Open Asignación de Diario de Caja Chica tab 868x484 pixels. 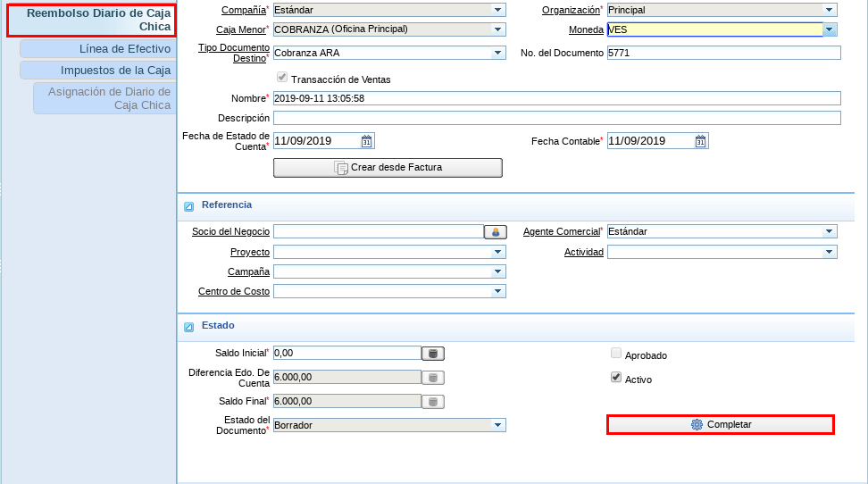point(104,98)
